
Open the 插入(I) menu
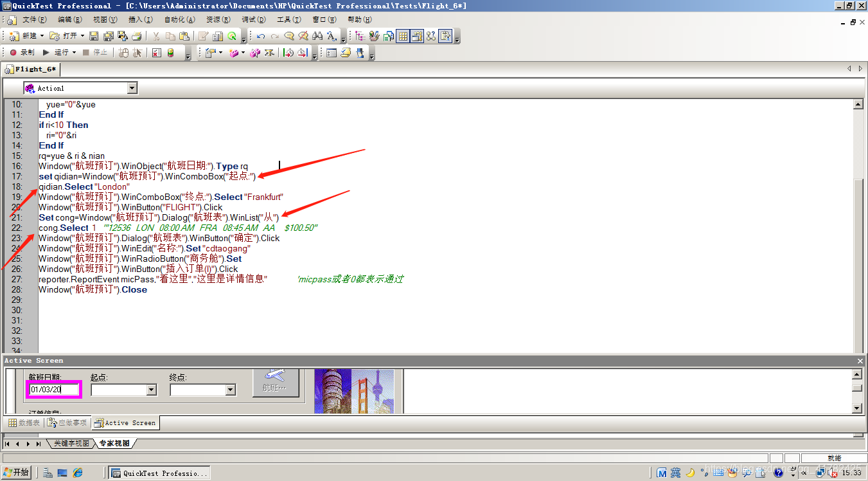pyautogui.click(x=141, y=20)
